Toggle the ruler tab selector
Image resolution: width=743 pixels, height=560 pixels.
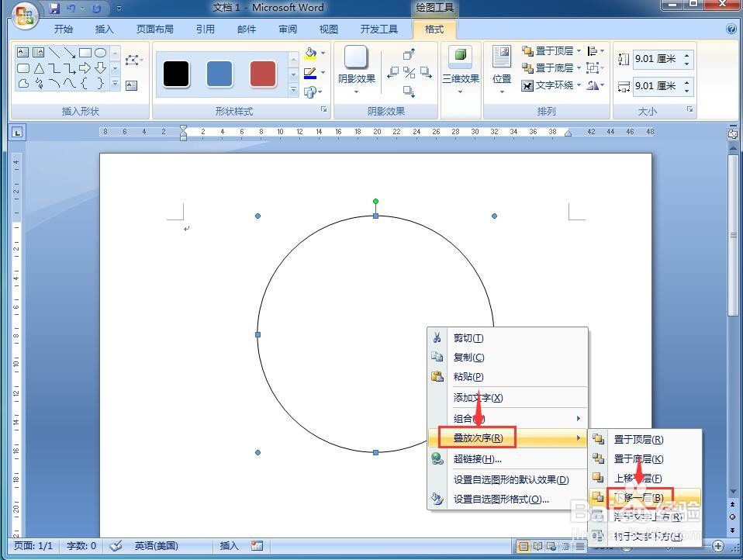coord(17,133)
